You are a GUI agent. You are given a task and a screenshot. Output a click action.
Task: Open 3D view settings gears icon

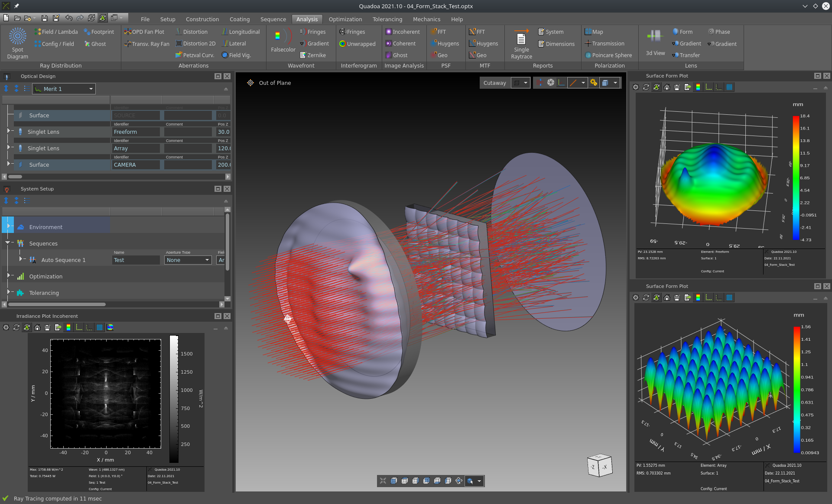click(x=594, y=83)
